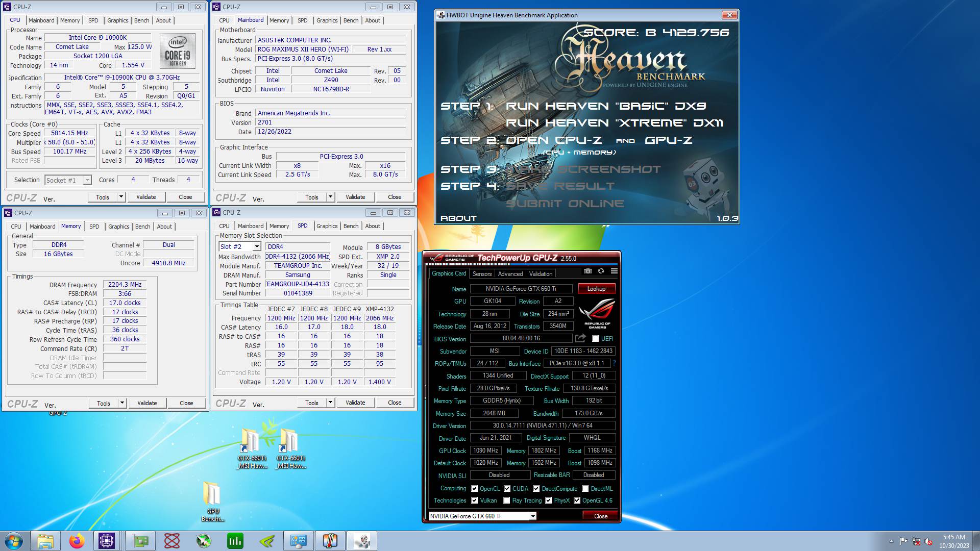980x551 pixels.
Task: Click the green sphere arrow taskbar icon
Action: pyautogui.click(x=204, y=541)
